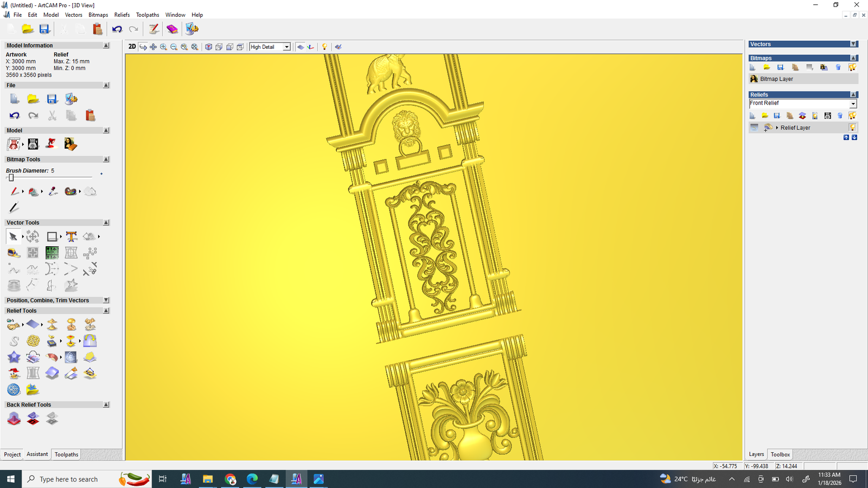868x488 pixels.
Task: Open the Toolpaths menu
Action: coord(147,15)
